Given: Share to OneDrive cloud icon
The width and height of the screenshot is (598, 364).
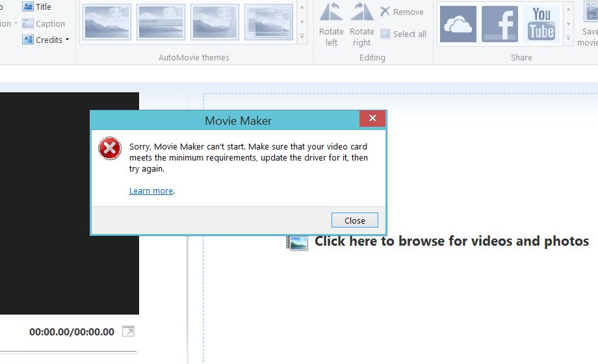Looking at the screenshot, I should point(458,24).
